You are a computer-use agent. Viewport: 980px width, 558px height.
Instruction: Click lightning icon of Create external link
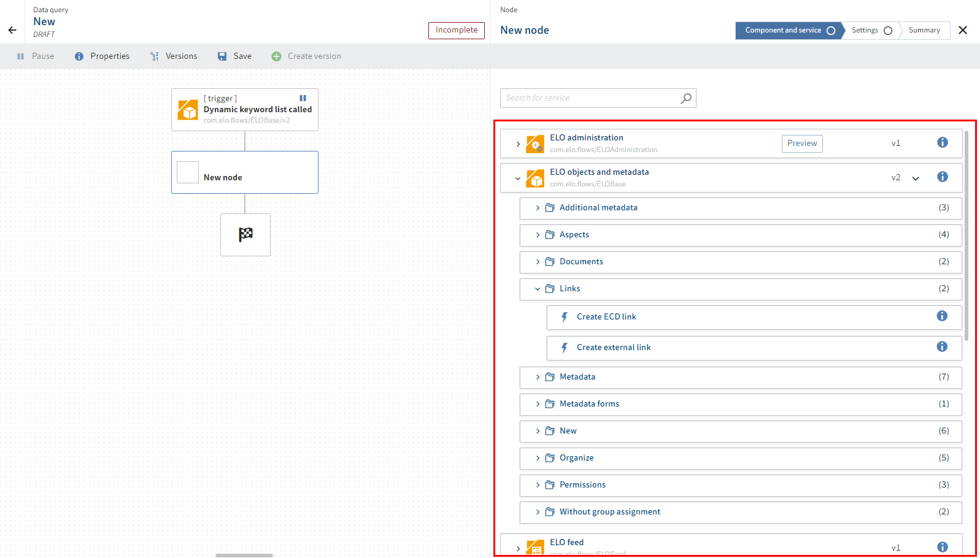[x=565, y=348]
